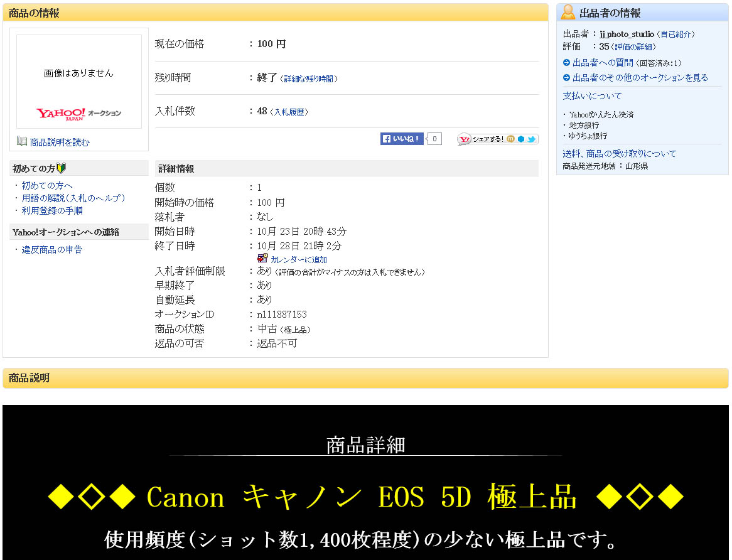
Task: Click the Facebook like count box
Action: click(434, 139)
